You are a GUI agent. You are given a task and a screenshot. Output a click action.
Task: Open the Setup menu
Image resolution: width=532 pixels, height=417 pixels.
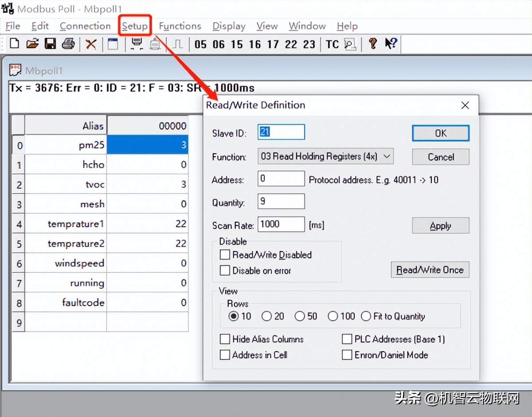pos(135,26)
